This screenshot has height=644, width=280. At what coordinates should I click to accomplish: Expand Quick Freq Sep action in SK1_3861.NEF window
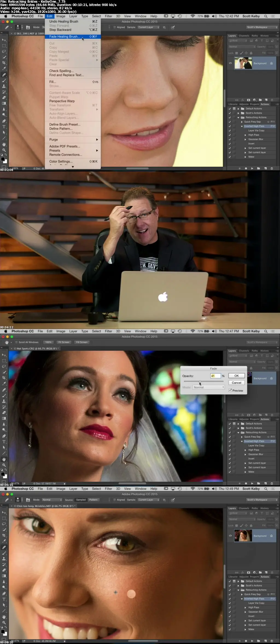point(242,122)
